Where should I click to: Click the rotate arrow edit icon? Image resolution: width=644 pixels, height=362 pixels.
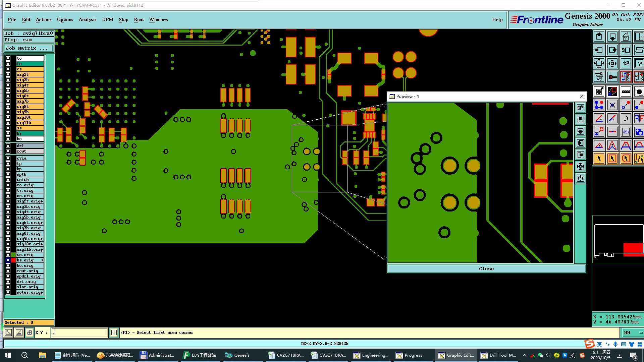click(x=626, y=118)
